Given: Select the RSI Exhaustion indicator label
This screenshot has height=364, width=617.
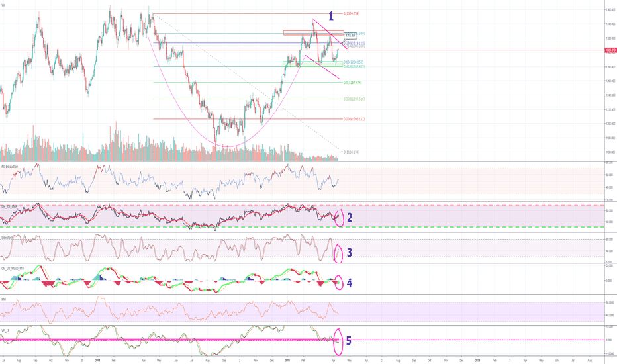Looking at the screenshot, I should point(10,167).
